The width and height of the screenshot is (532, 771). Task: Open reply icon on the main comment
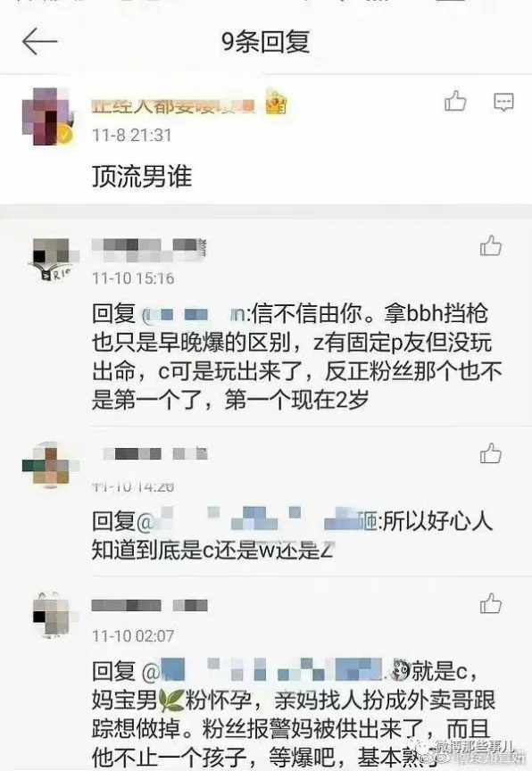coord(503,102)
